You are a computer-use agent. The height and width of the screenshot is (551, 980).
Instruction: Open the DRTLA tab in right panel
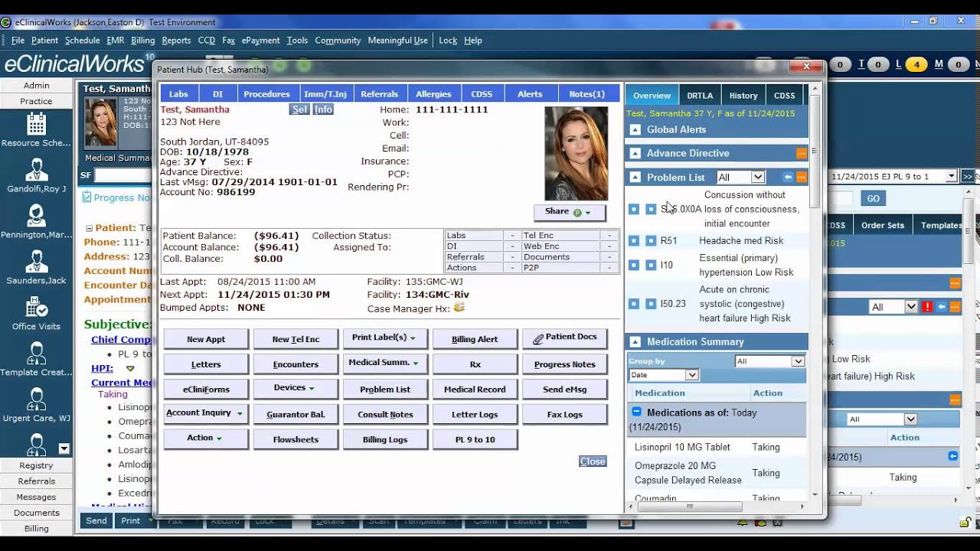700,96
